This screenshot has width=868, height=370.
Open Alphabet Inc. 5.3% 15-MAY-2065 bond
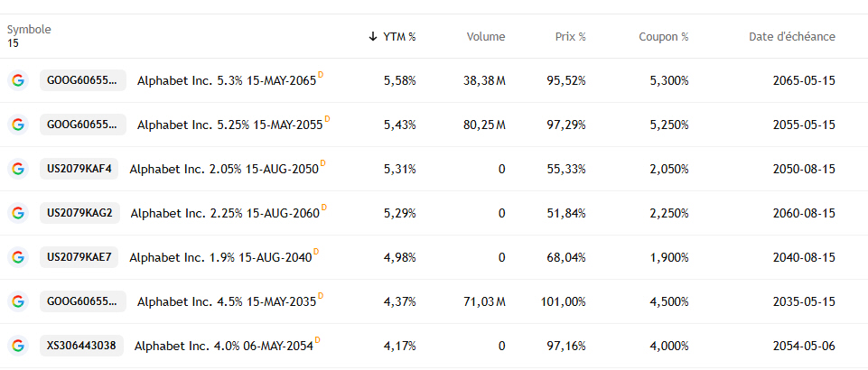pos(226,80)
